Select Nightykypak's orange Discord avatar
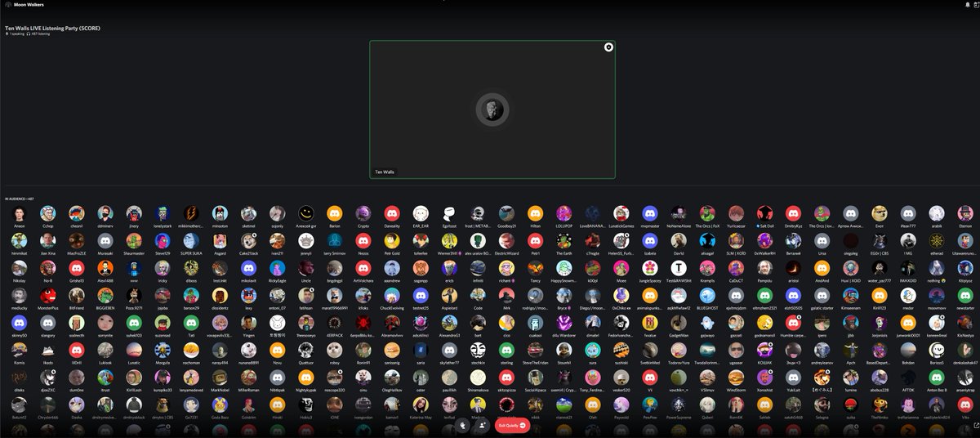This screenshot has width=980, height=438. coord(305,378)
